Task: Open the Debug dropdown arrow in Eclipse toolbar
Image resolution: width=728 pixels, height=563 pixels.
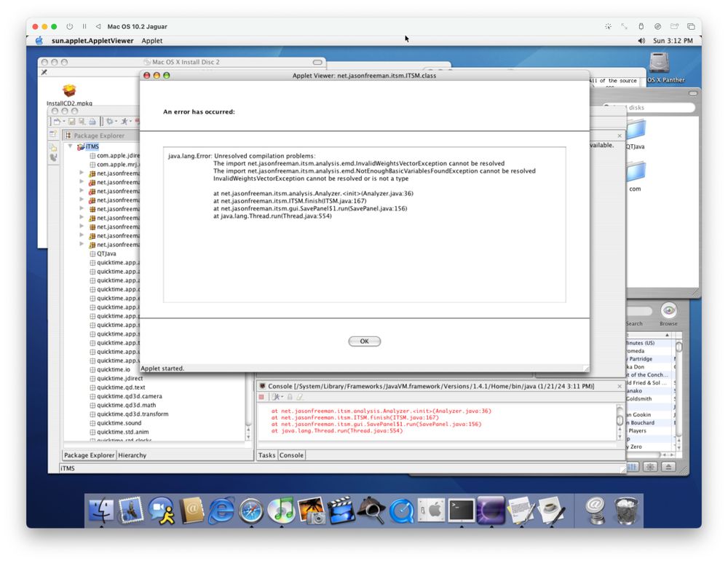Action: pos(116,121)
